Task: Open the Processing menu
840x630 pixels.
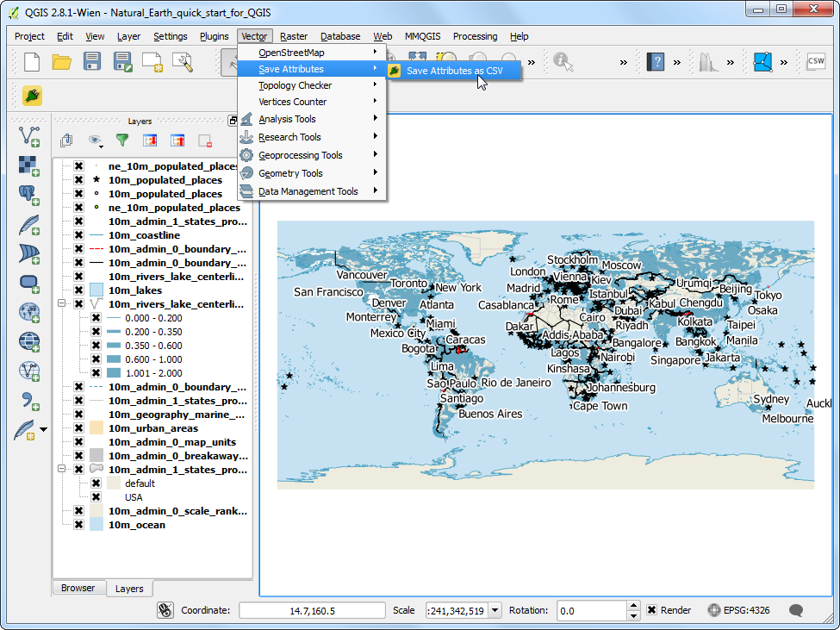Action: pyautogui.click(x=476, y=36)
